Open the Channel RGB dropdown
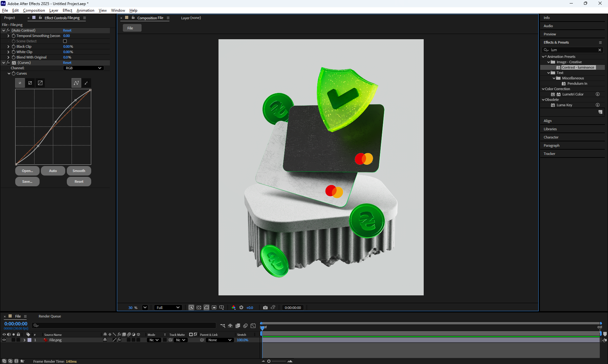This screenshot has height=364, width=608. pos(83,68)
